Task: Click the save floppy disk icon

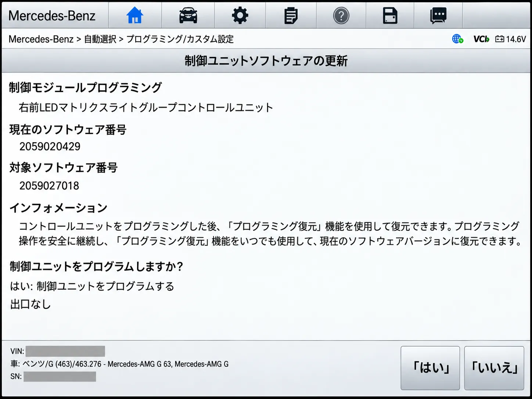Action: [x=390, y=16]
